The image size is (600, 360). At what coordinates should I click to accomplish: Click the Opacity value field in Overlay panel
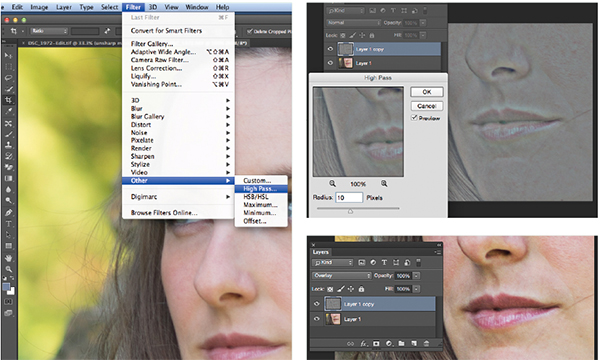403,275
